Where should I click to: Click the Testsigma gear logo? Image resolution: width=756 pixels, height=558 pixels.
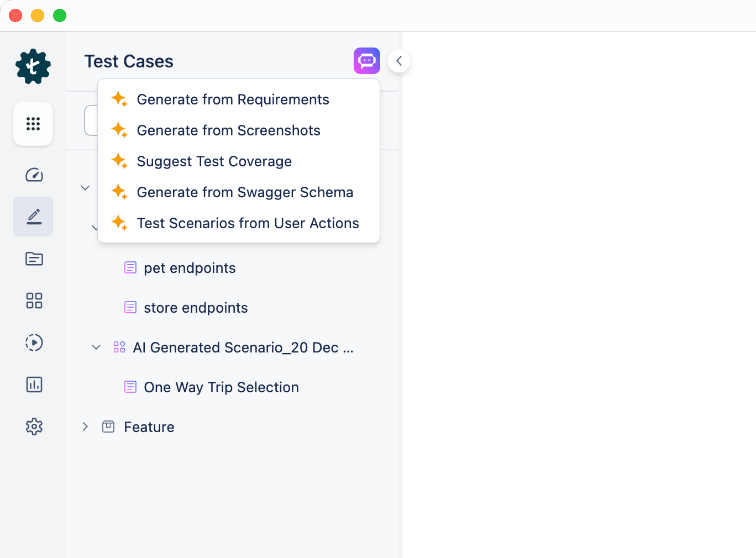[x=33, y=66]
